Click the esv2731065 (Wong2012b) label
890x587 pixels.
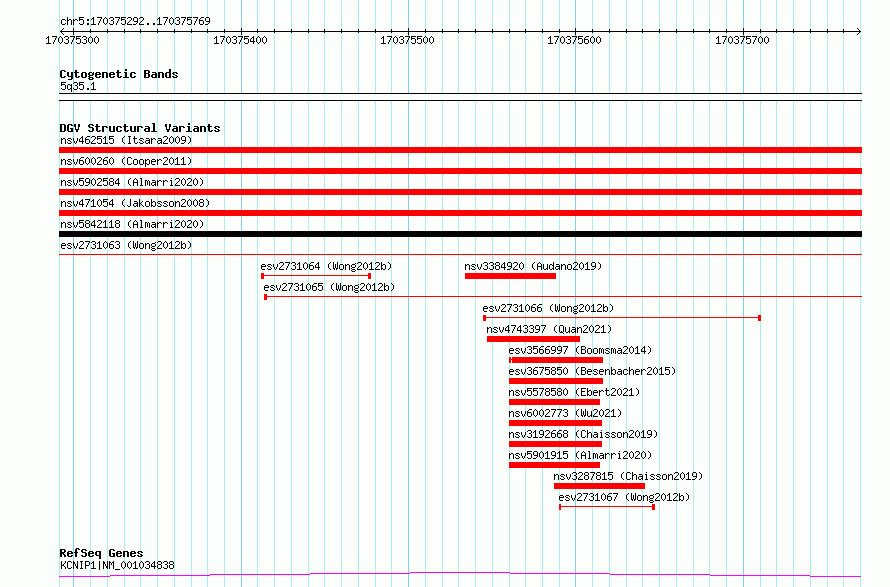(x=329, y=287)
